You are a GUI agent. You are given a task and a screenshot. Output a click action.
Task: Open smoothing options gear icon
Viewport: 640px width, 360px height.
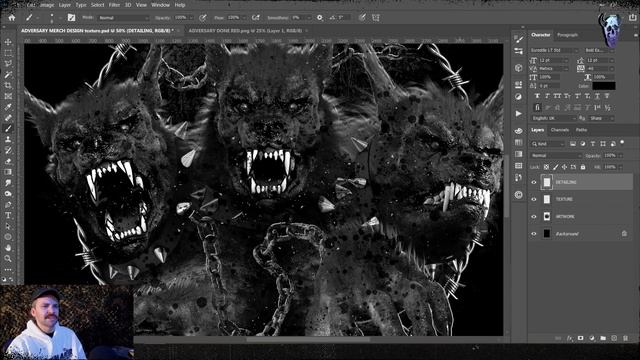point(320,18)
